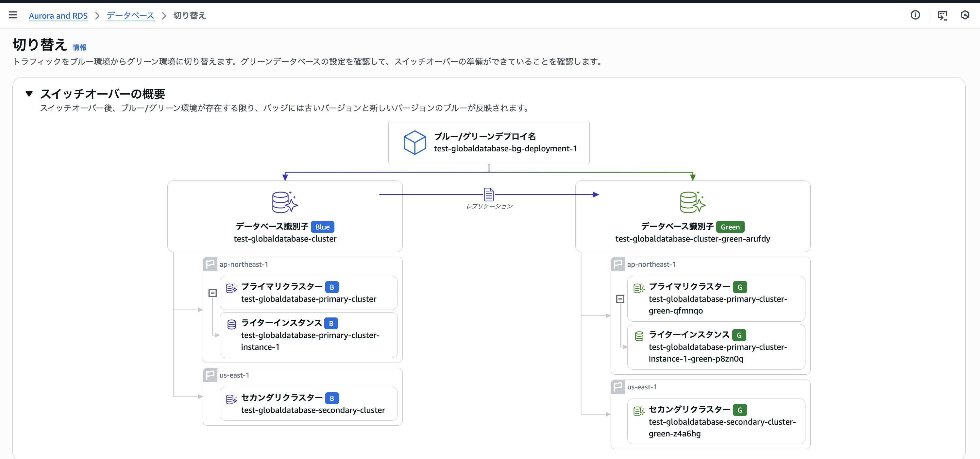
Task: Collapse the green primary cluster tree node
Action: [x=620, y=299]
